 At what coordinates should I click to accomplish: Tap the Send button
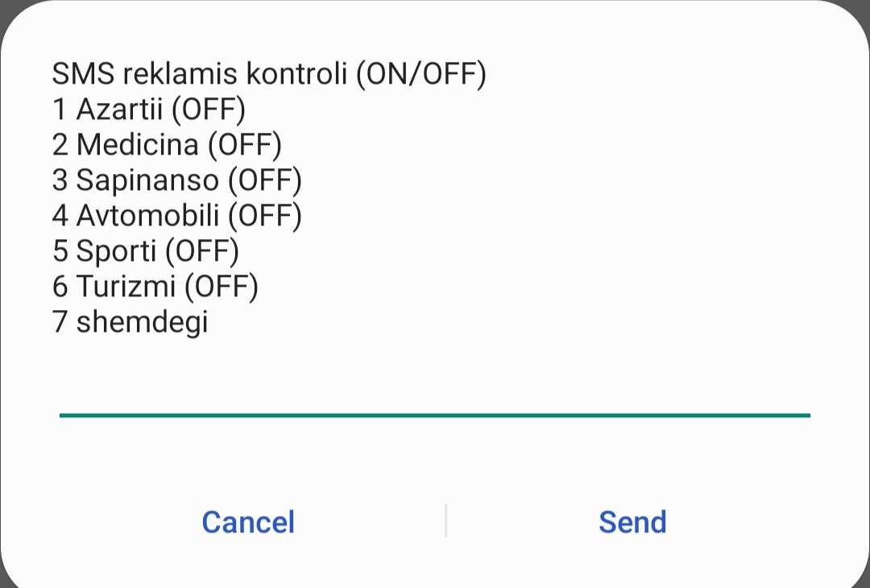click(x=632, y=522)
